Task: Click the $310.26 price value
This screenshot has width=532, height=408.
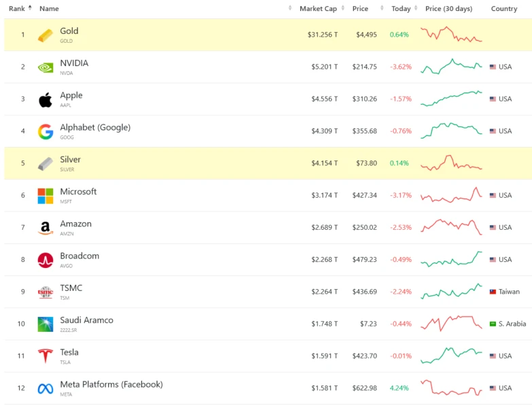Action: pos(364,99)
